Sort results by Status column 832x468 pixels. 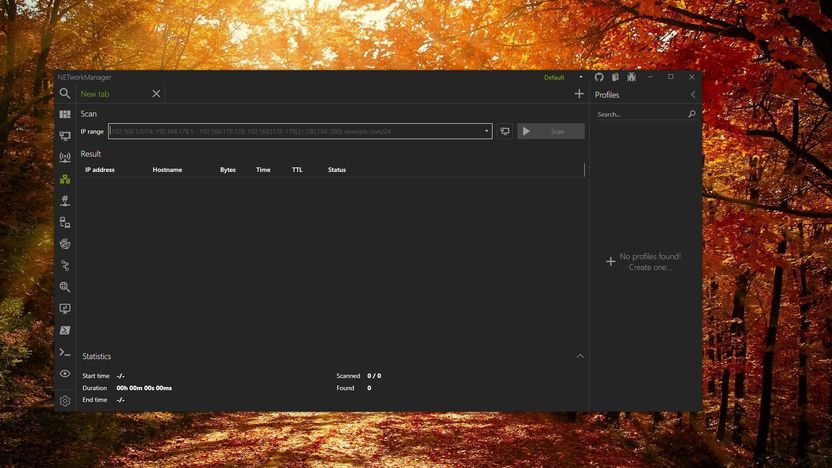tap(337, 170)
